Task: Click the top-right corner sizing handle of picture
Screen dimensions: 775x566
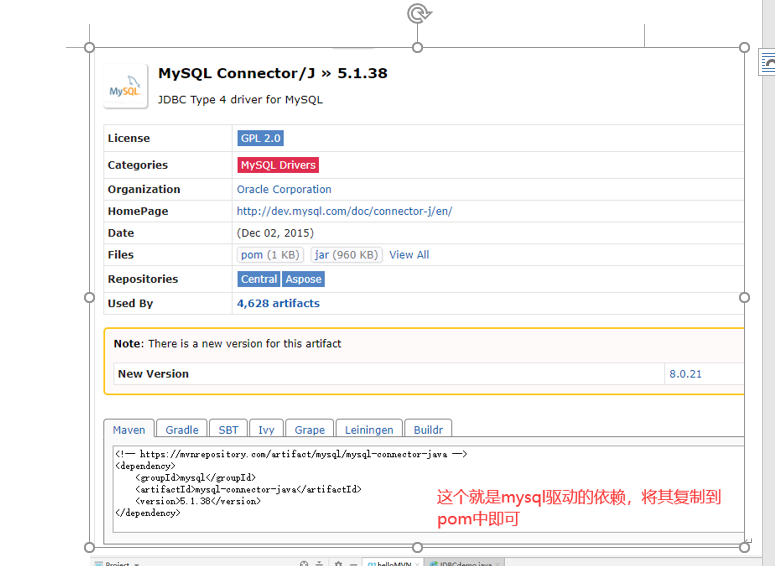Action: pyautogui.click(x=744, y=47)
